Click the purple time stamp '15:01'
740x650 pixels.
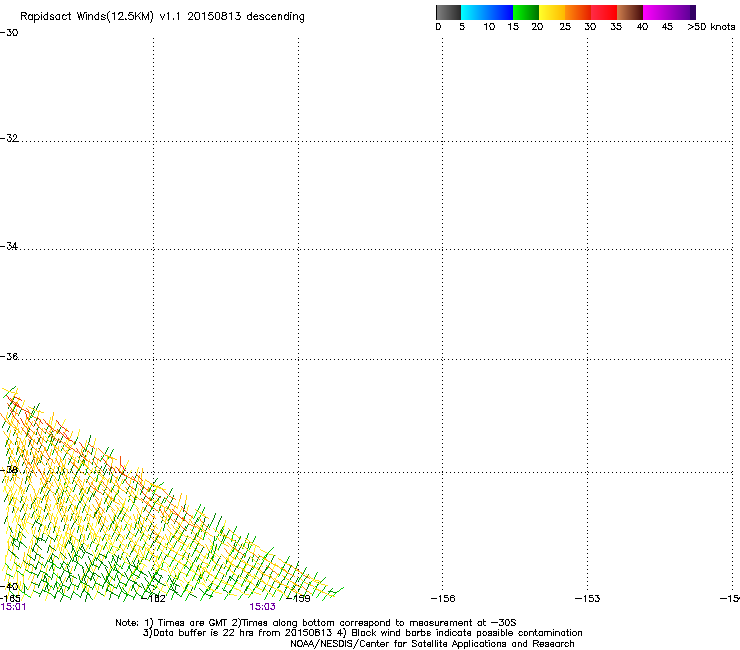coord(13,607)
